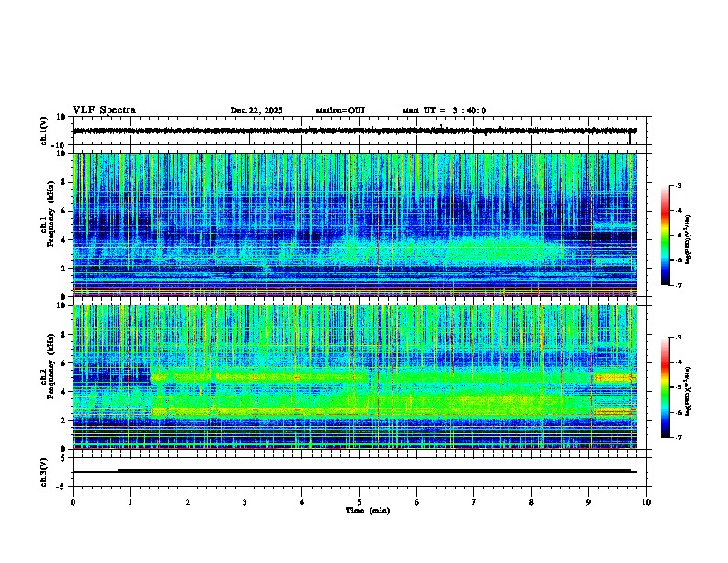
Task: Click ch.1 spectrogram frequency tick "6"
Action: coord(64,211)
